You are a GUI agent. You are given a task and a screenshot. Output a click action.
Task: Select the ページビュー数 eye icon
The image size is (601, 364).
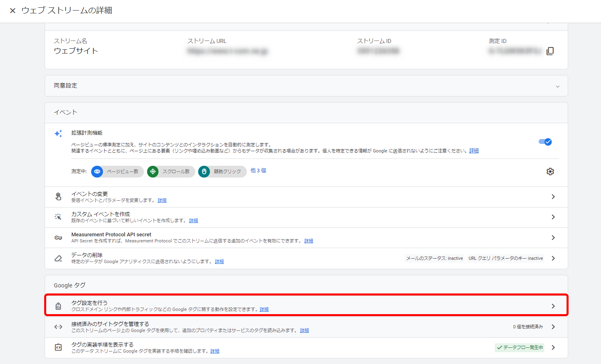click(x=97, y=171)
